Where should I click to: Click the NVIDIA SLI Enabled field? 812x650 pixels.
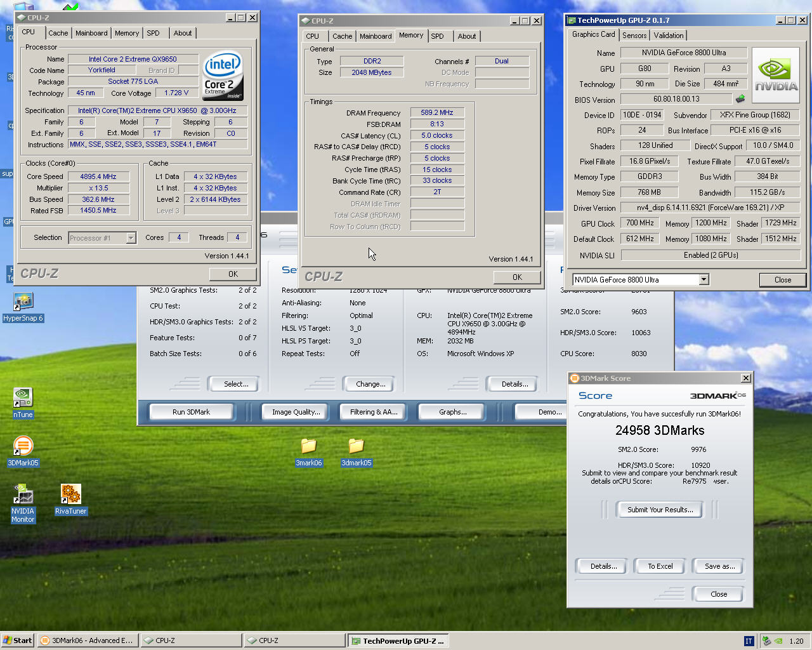pos(710,255)
